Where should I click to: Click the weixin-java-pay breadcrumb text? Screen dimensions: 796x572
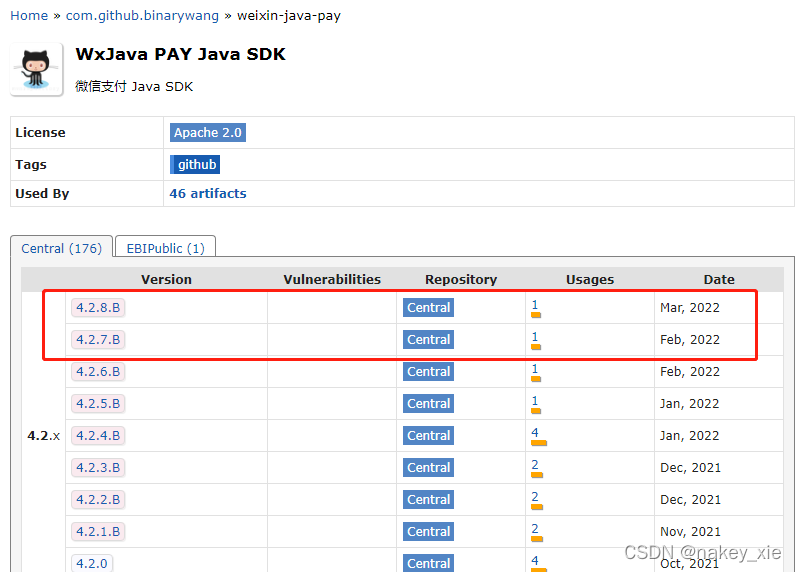(x=289, y=16)
